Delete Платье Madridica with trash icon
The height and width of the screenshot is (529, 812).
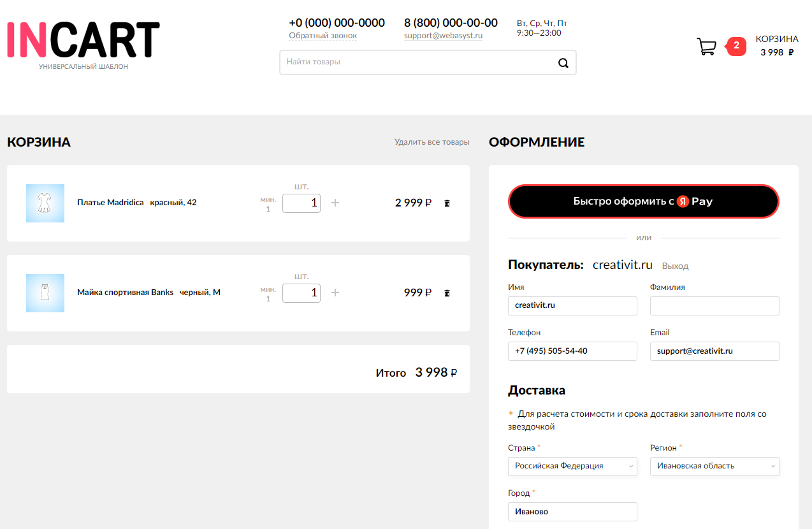coord(447,203)
